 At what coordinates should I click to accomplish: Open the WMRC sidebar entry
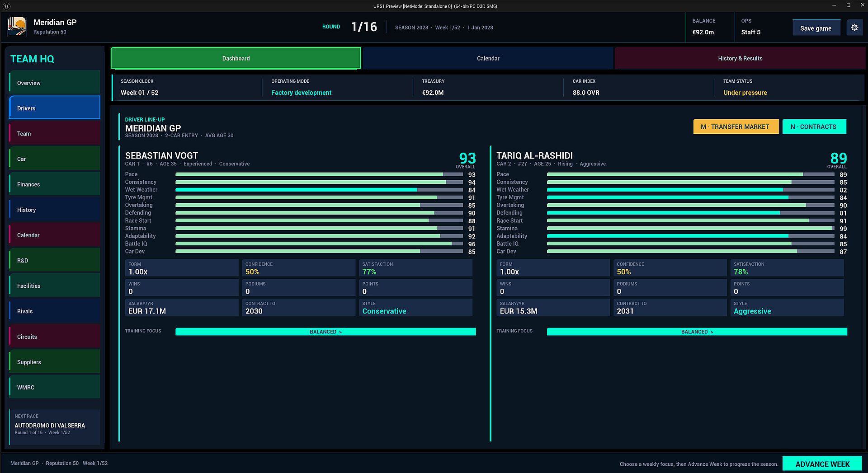55,387
